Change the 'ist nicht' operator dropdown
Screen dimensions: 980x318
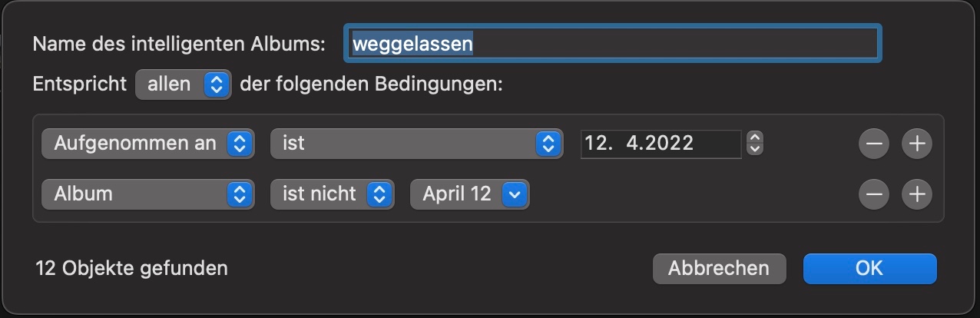tap(332, 194)
